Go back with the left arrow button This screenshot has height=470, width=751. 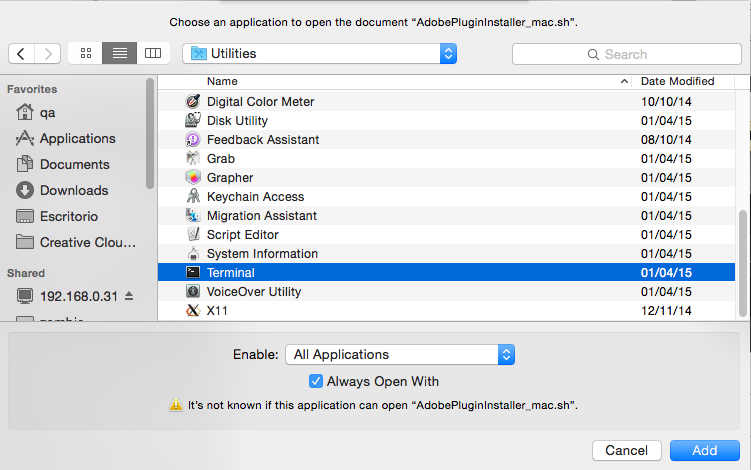[21, 53]
